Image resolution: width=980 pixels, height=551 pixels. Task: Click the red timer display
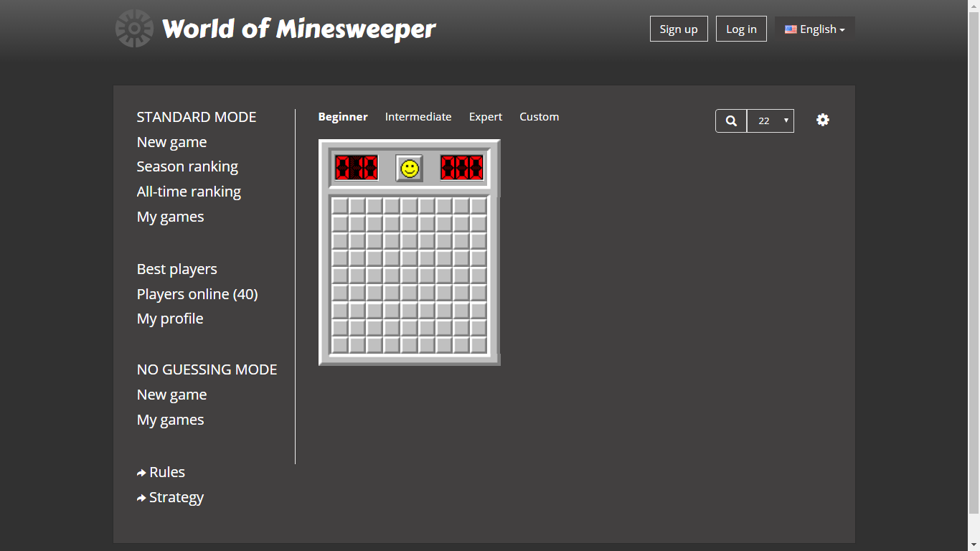point(461,166)
